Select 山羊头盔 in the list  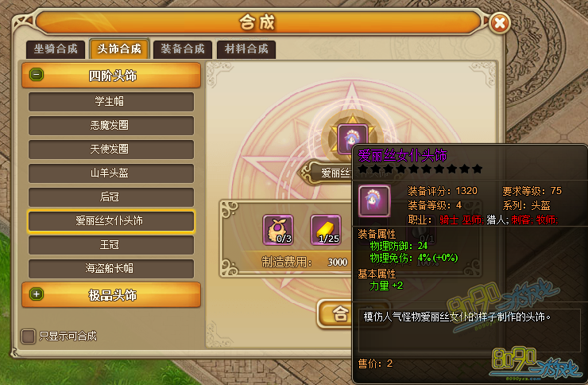[x=111, y=173]
